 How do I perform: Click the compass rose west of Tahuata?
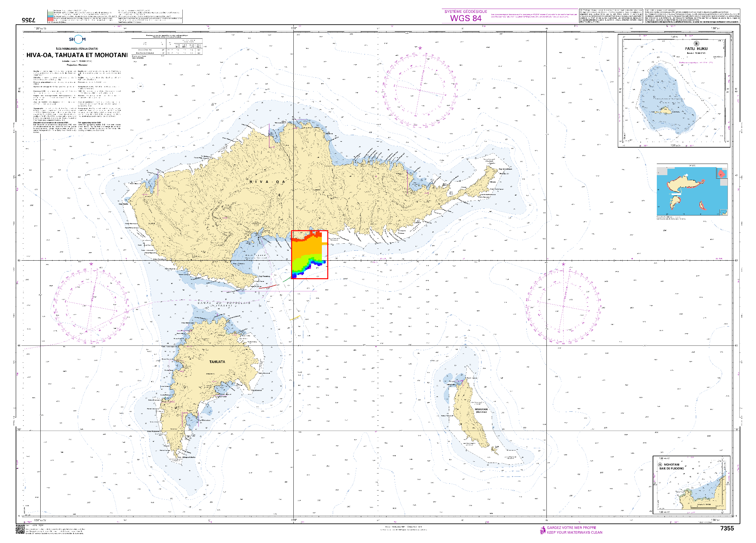[90, 305]
